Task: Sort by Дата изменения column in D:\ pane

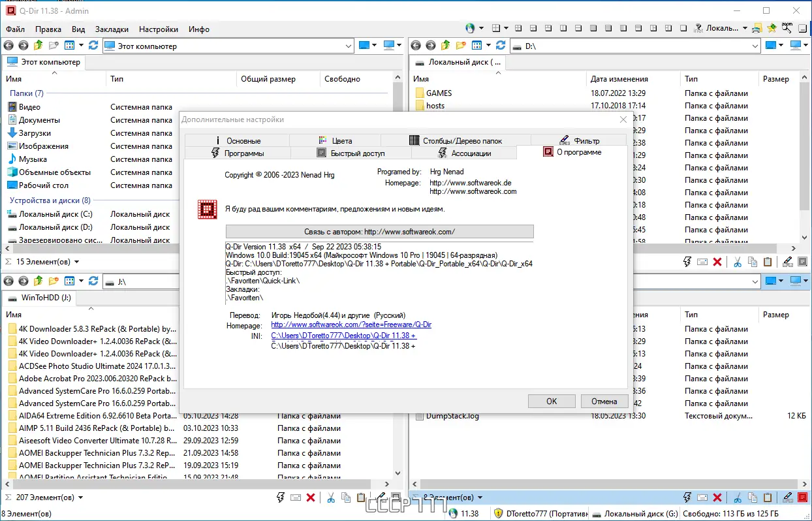Action: (x=619, y=79)
